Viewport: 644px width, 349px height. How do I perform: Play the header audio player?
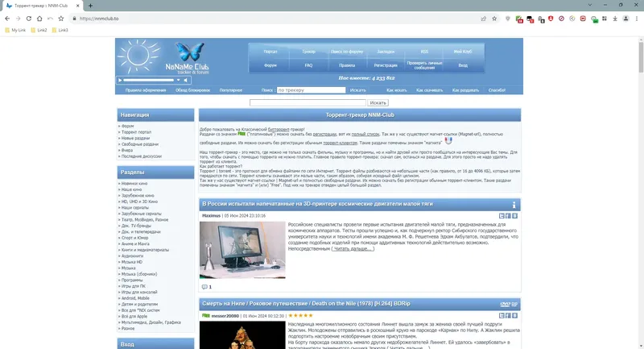click(x=120, y=80)
